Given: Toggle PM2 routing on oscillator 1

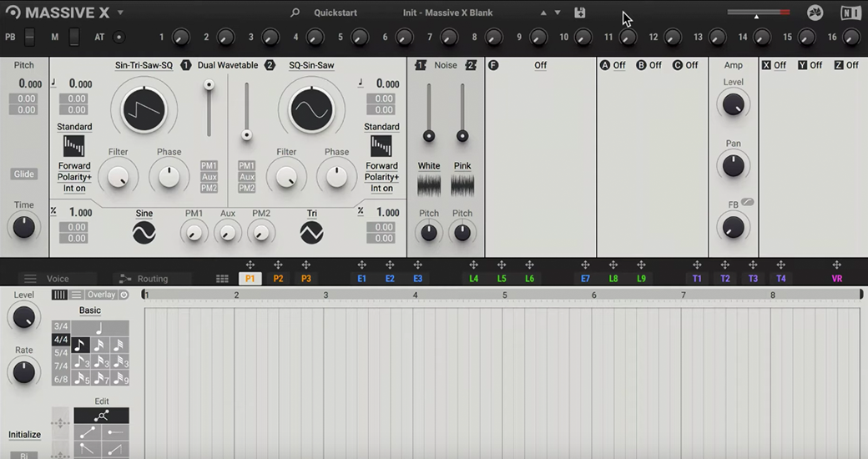Looking at the screenshot, I should click(x=209, y=188).
